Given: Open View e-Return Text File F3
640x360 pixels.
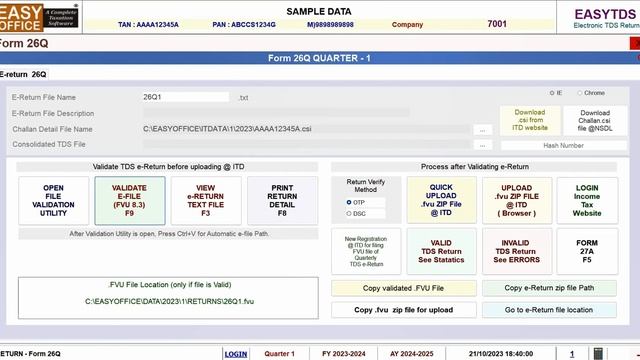Looking at the screenshot, I should coord(206,200).
